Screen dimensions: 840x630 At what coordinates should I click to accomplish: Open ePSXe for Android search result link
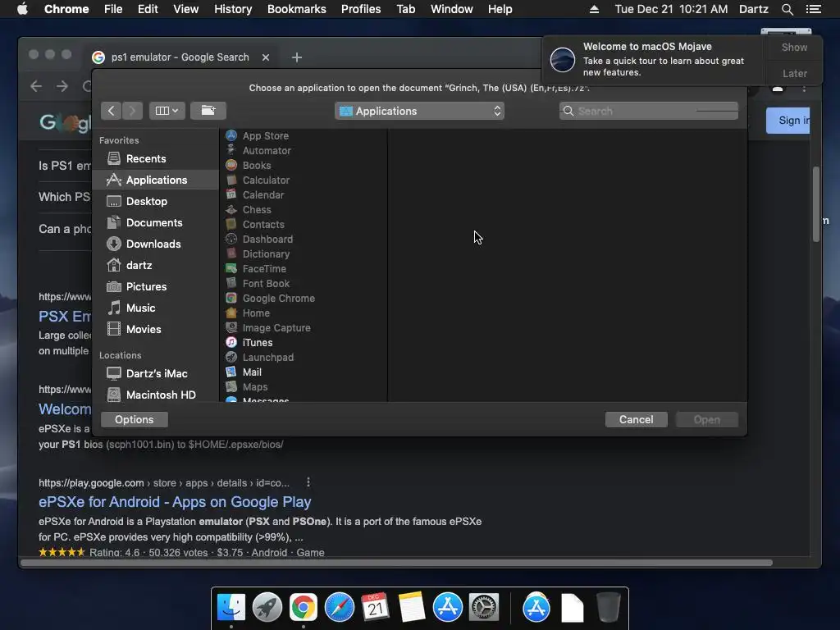(175, 502)
